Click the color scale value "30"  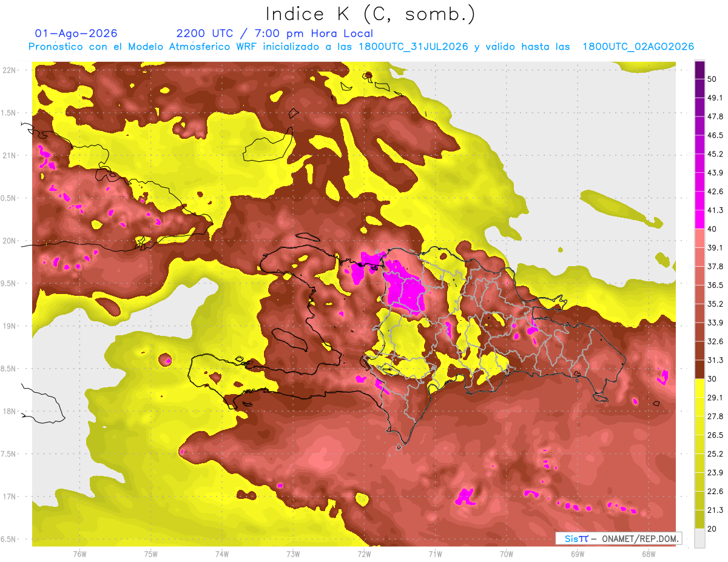[712, 379]
